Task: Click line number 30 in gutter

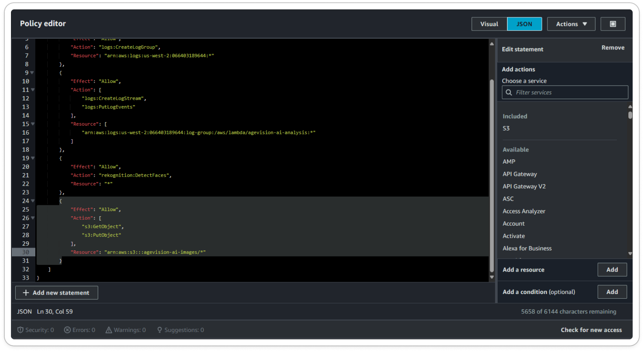Action: click(x=26, y=252)
